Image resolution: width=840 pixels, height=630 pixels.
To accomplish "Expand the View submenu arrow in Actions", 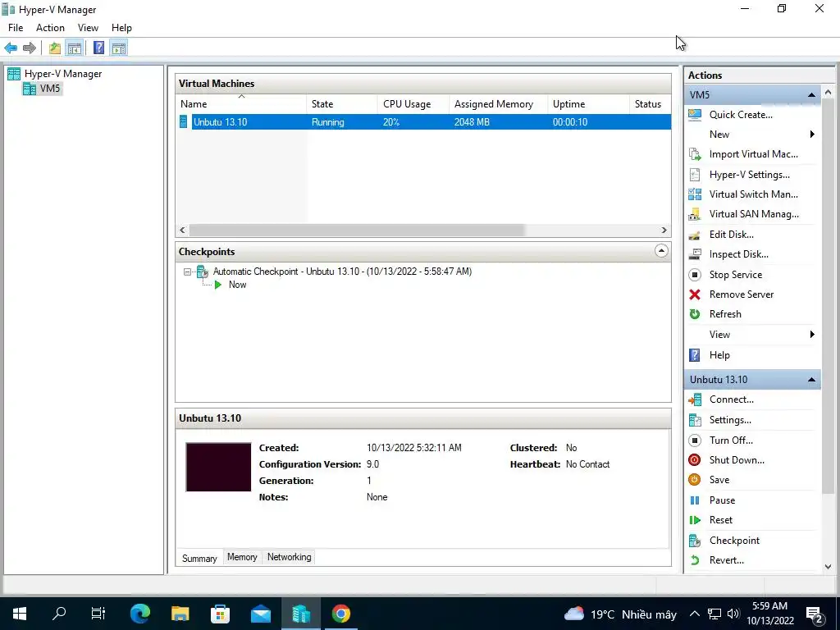I will (x=812, y=335).
